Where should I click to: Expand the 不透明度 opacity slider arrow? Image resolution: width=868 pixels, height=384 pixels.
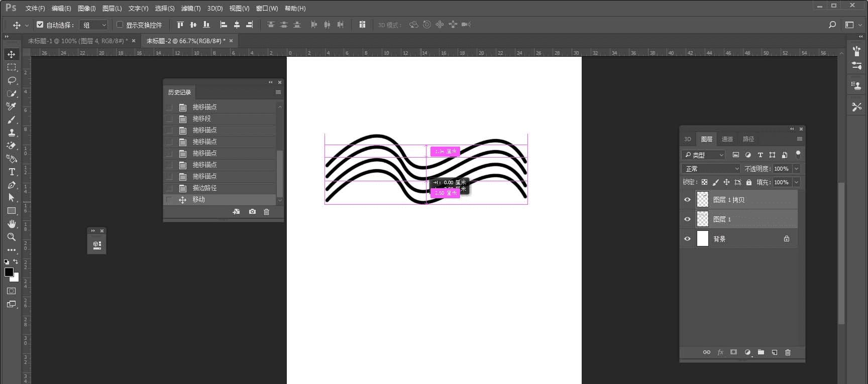[796, 169]
